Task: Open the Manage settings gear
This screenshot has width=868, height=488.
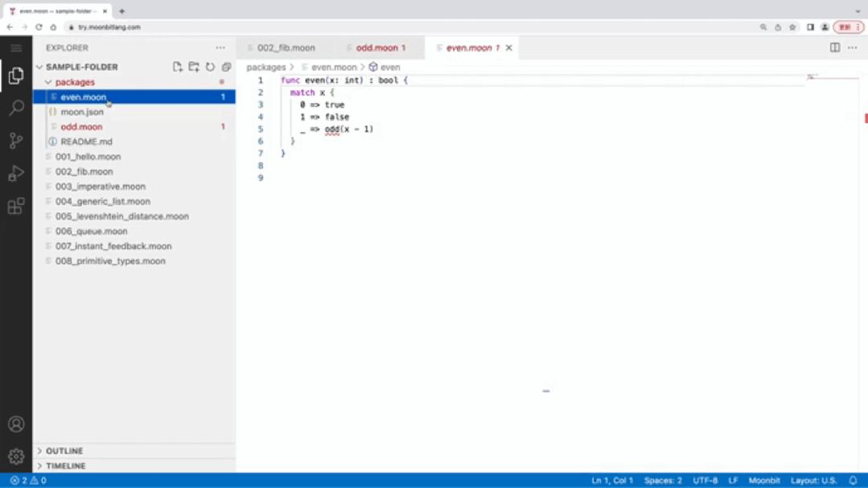Action: click(x=16, y=457)
